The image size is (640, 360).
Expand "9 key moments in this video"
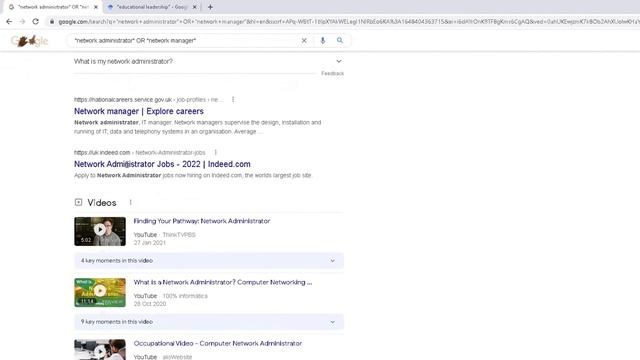[209, 322]
